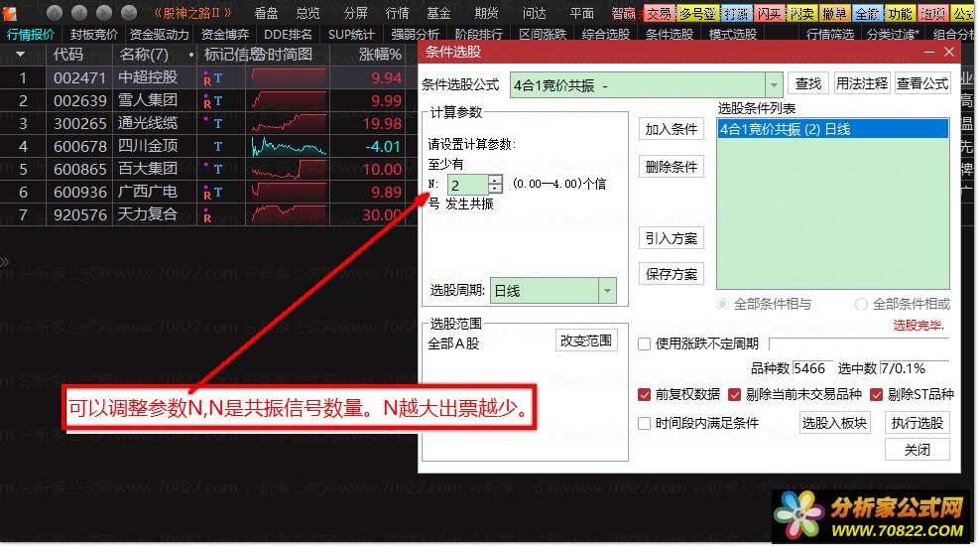
Task: Open the table header triangle menu
Action: 21,55
